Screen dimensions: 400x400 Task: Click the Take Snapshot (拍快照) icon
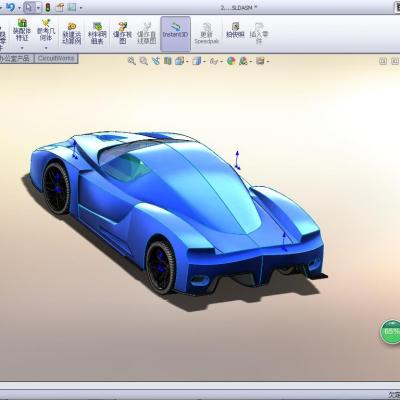(x=235, y=30)
